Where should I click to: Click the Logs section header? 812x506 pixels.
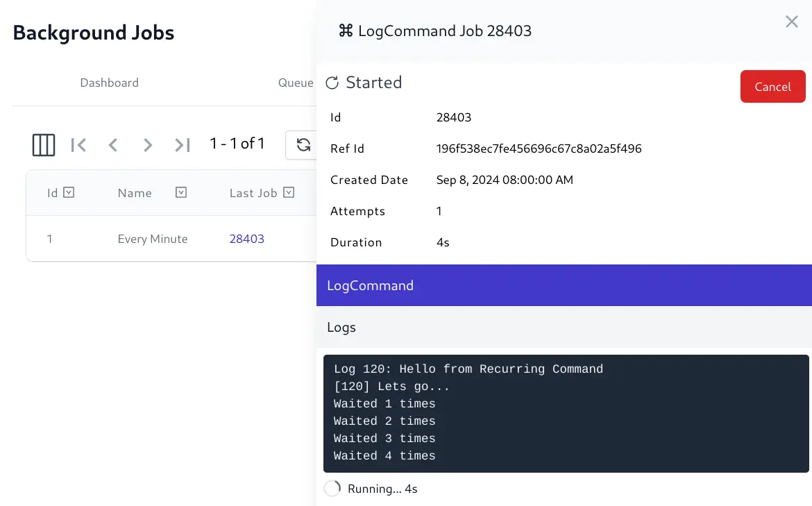click(564, 328)
